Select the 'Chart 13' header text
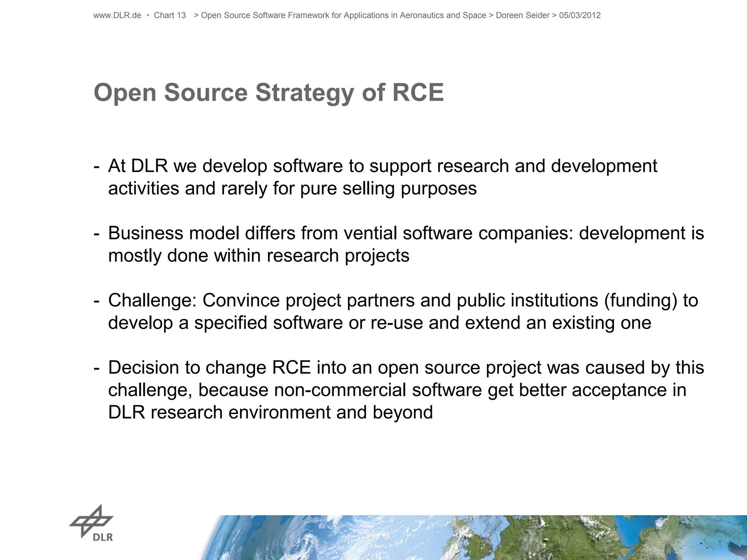 [170, 15]
